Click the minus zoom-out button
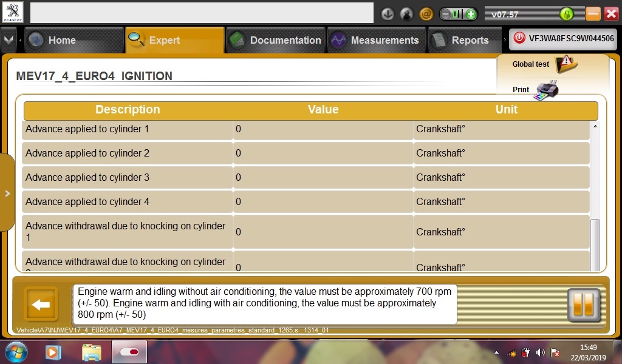This screenshot has height=364, width=622. coord(446,15)
